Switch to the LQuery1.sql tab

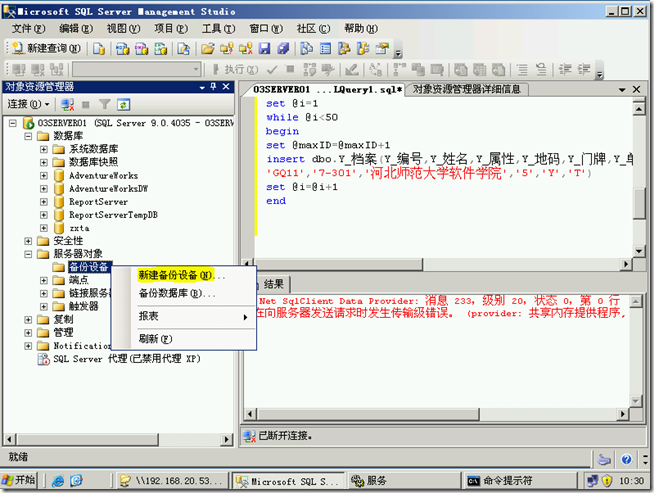click(325, 89)
